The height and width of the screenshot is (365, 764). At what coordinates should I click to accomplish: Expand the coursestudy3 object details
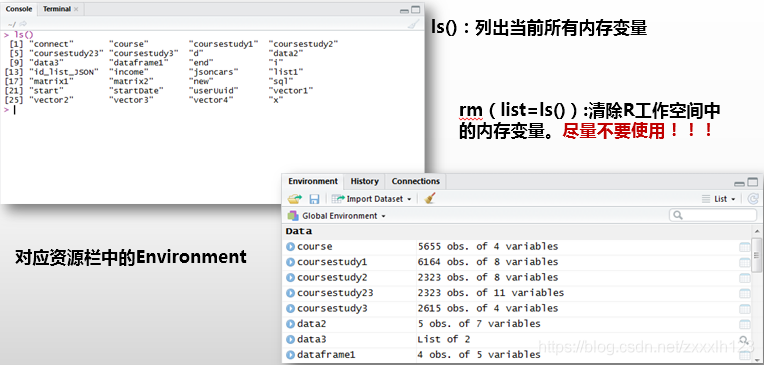(291, 308)
